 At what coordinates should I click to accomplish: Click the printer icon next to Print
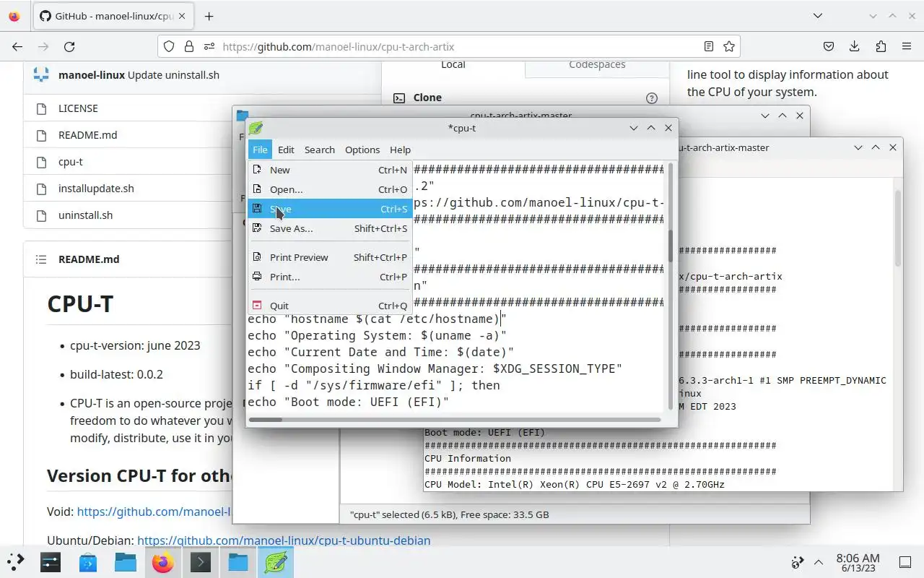click(x=256, y=277)
